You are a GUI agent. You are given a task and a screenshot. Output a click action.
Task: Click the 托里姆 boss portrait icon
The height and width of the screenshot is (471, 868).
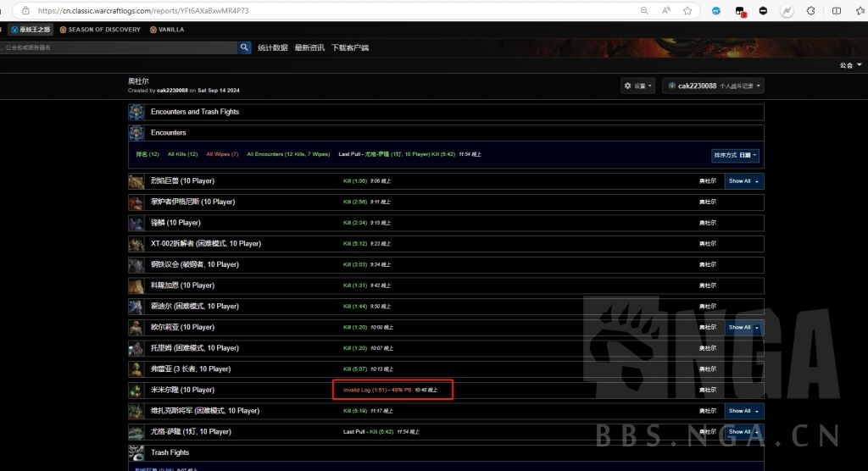[136, 348]
